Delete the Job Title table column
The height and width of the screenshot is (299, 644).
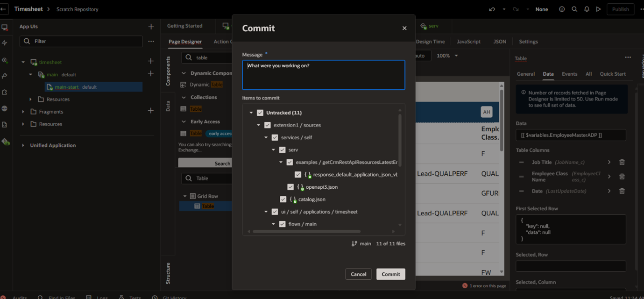tap(622, 162)
